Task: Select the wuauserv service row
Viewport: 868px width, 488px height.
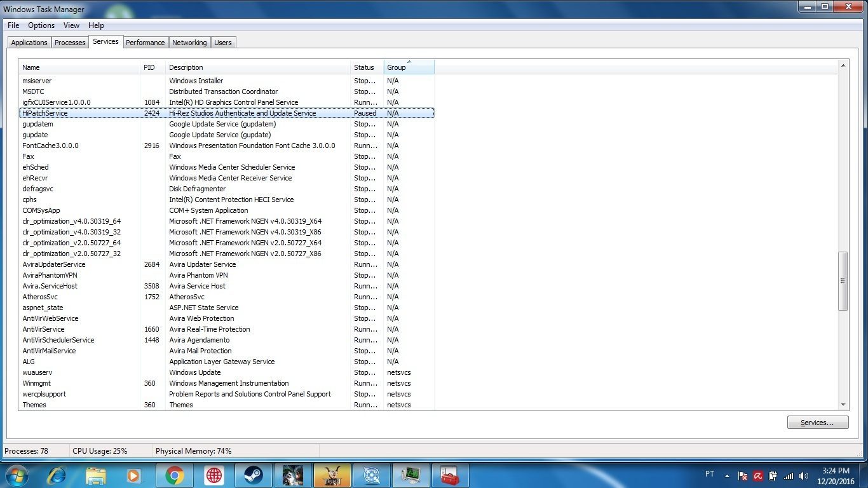Action: point(227,372)
